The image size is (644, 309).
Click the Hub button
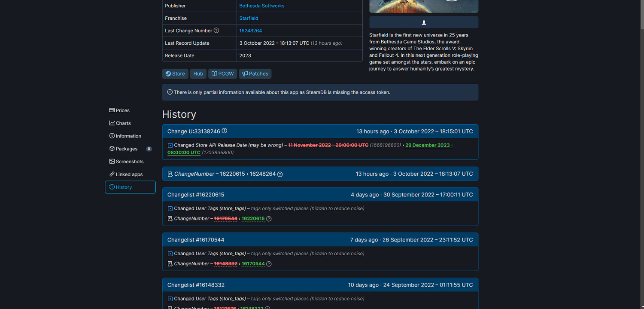point(198,73)
